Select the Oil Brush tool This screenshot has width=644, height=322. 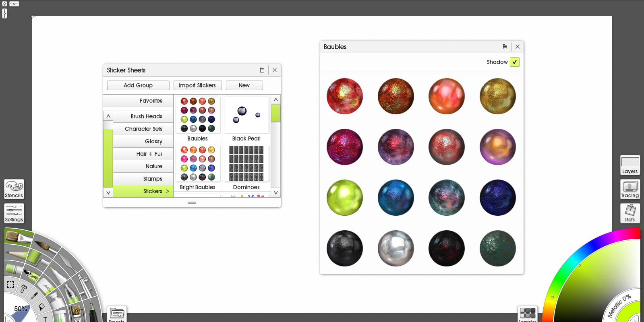tap(18, 236)
